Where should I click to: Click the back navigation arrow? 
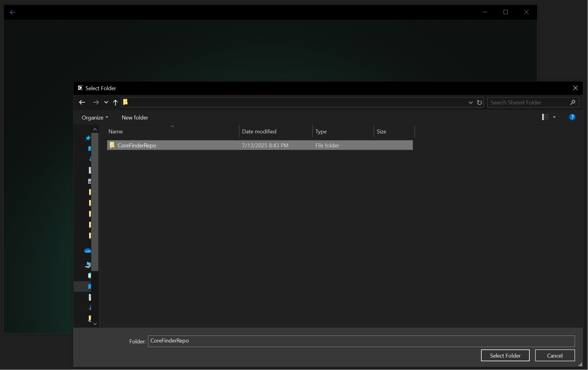(82, 102)
